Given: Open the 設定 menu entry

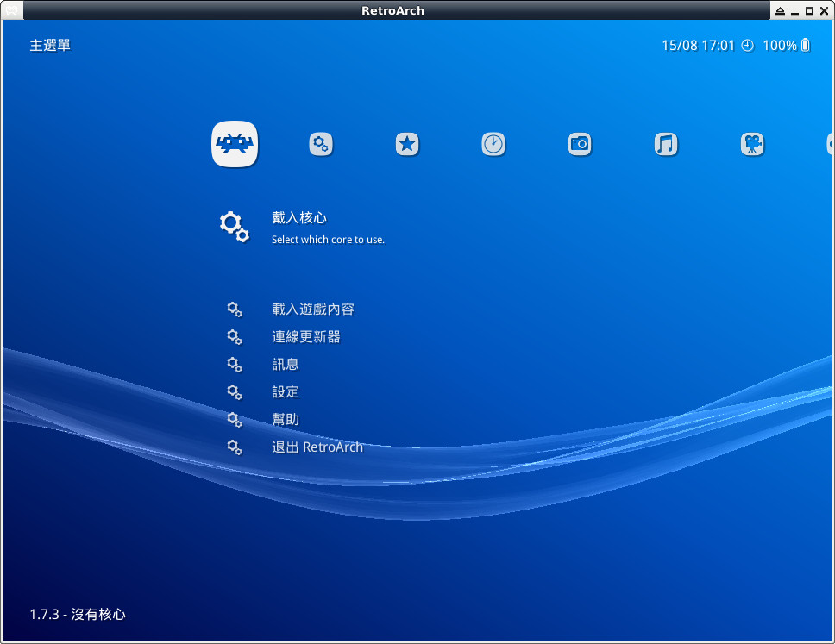Looking at the screenshot, I should click(x=285, y=392).
